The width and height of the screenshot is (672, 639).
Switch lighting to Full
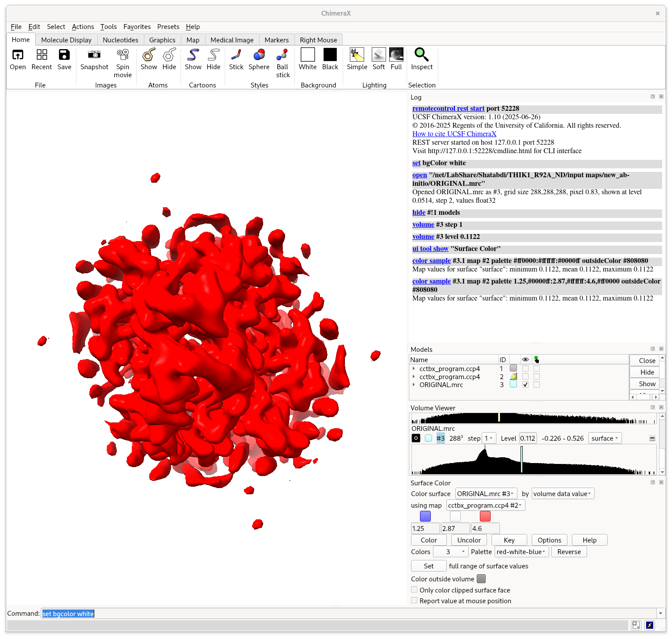click(396, 55)
